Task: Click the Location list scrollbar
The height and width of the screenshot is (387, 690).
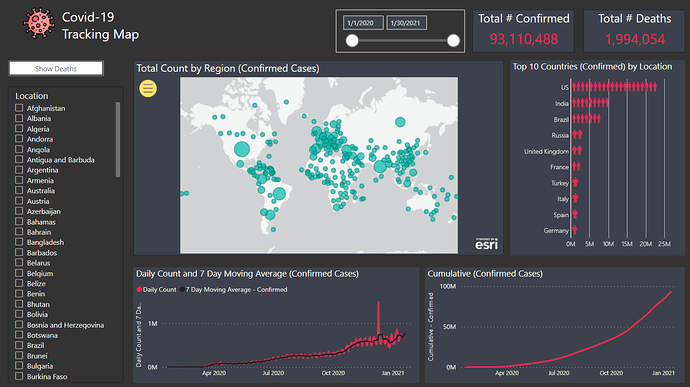Action: coord(117,140)
